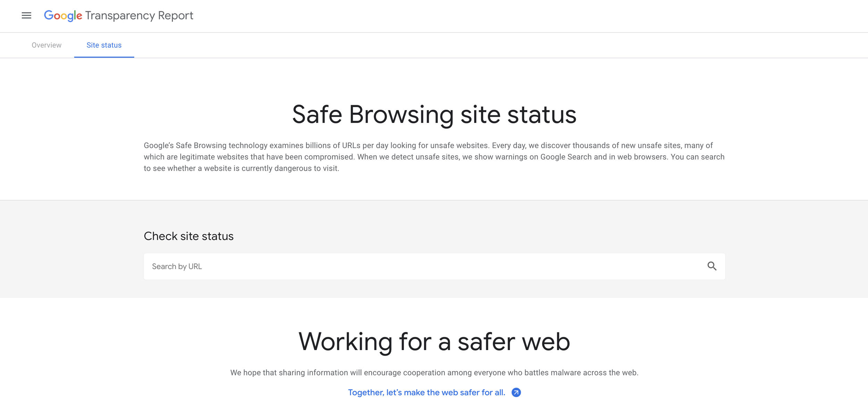Image resolution: width=868 pixels, height=414 pixels.
Task: Click the Working for a safer web heading
Action: click(x=434, y=342)
